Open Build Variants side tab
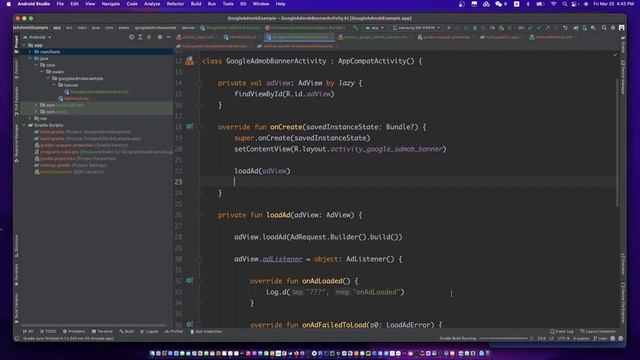This screenshot has width=640, height=360. (x=16, y=308)
